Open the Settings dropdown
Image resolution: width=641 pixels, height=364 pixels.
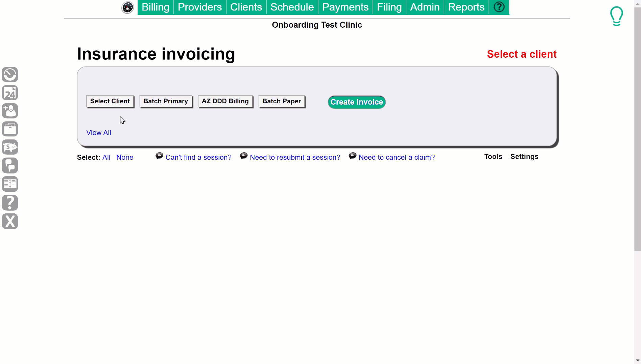pos(524,157)
